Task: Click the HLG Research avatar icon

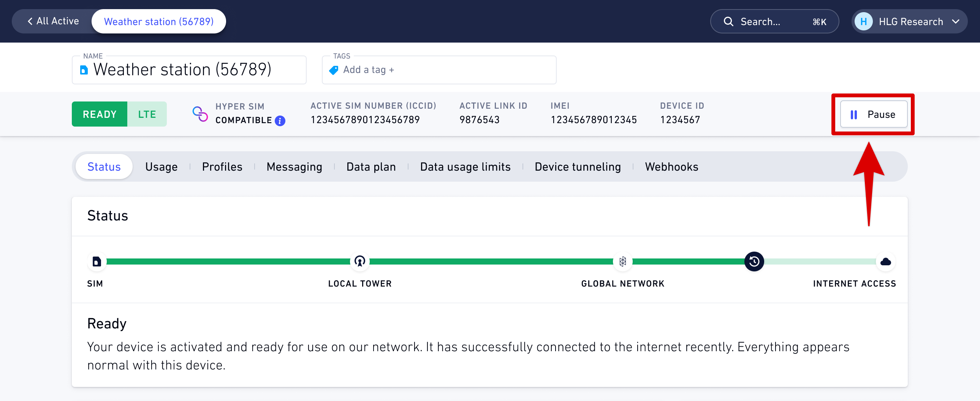Action: coord(864,21)
